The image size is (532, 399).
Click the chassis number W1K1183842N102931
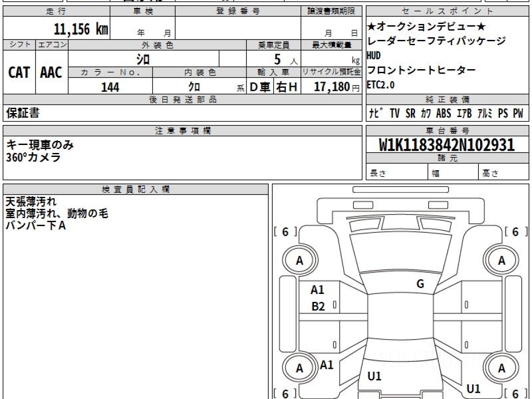point(447,145)
